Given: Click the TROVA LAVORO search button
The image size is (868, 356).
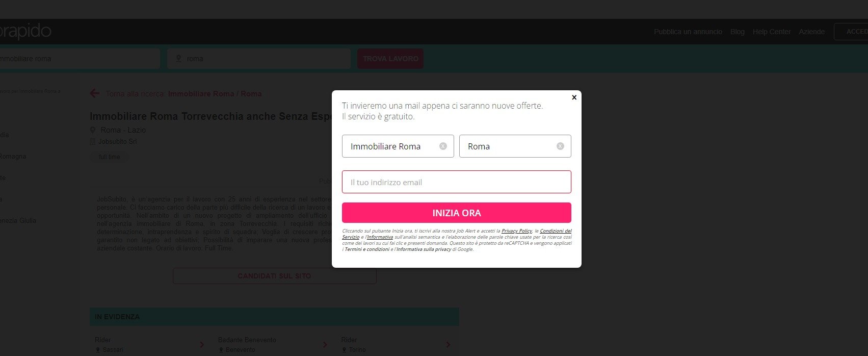Looking at the screenshot, I should [x=390, y=59].
